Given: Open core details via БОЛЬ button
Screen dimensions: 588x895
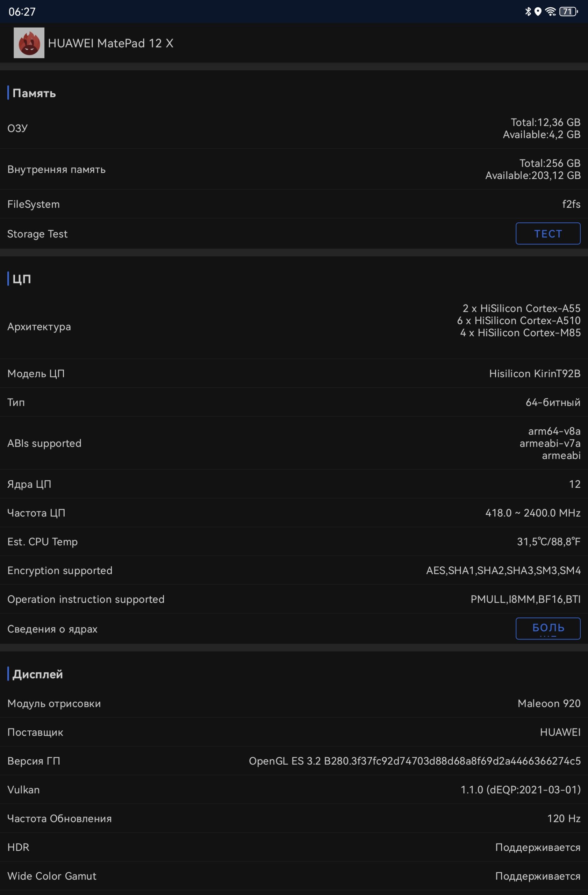Looking at the screenshot, I should 548,628.
